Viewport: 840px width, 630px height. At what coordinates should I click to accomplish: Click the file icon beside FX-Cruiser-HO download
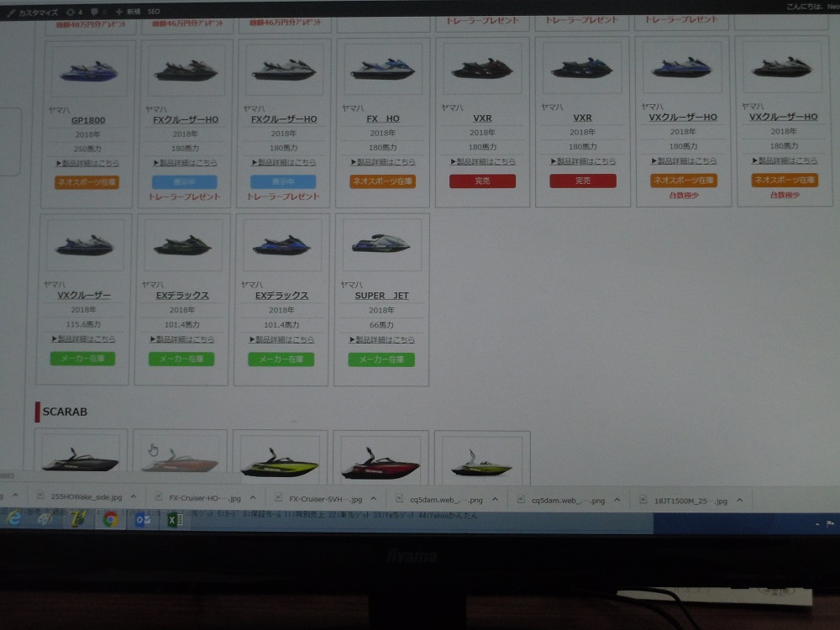coord(159,496)
